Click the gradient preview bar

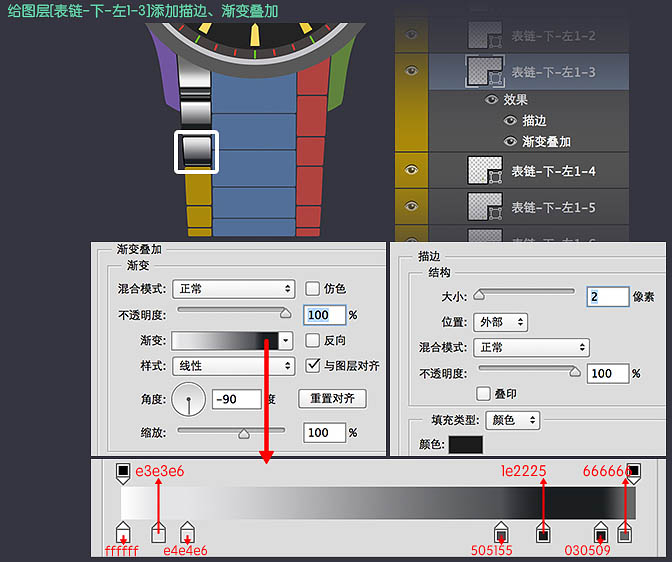point(225,341)
